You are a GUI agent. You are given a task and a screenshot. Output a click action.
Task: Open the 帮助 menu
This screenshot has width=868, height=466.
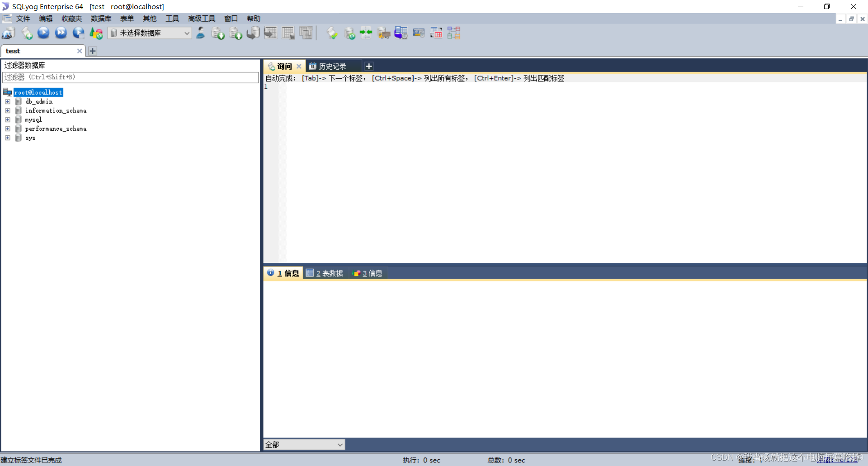pos(254,19)
